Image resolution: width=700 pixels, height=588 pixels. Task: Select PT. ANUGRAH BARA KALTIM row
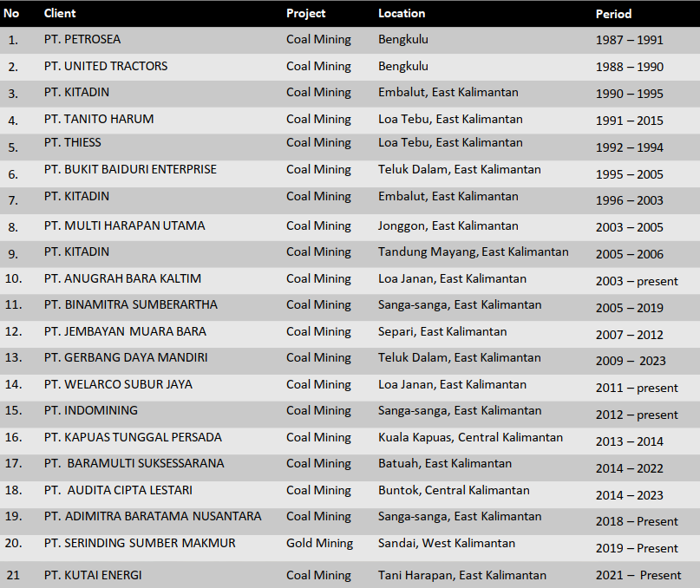(122, 279)
